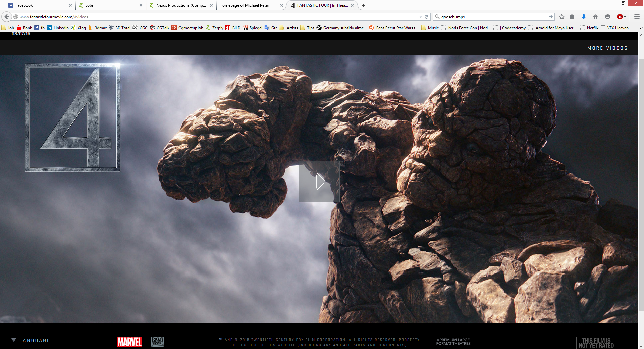Show bookmarks list icon
The image size is (644, 349).
pos(572,17)
